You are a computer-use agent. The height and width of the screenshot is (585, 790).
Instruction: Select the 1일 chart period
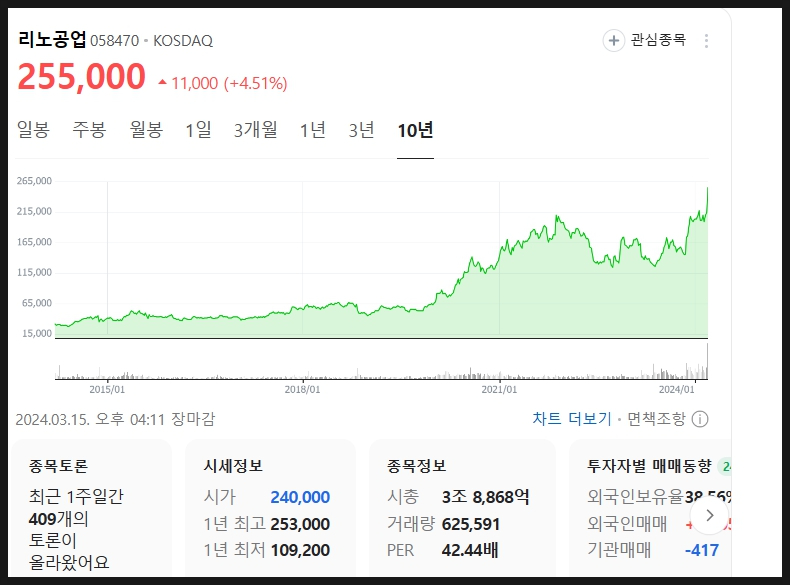pos(199,130)
